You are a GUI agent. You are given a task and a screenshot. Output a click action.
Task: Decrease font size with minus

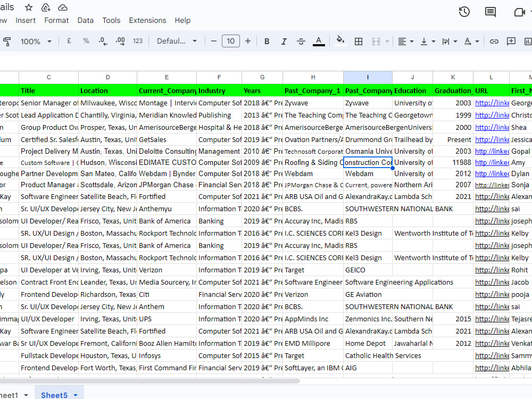[x=214, y=41]
